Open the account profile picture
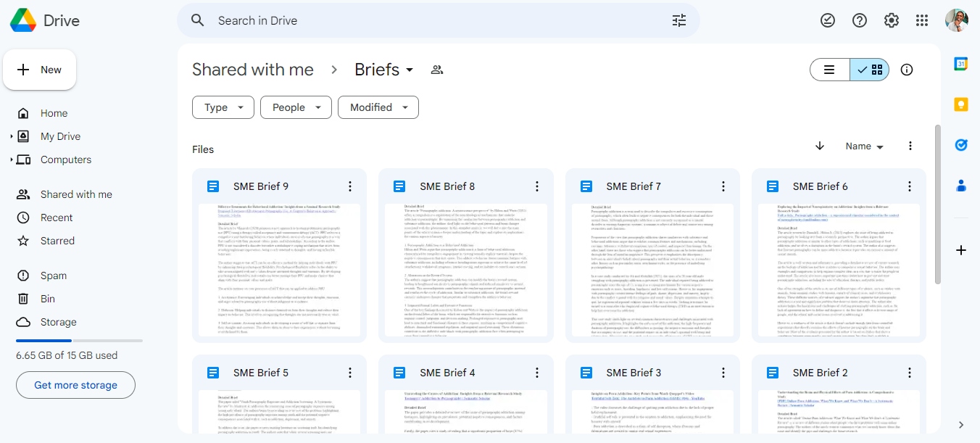980x443 pixels. 957,20
